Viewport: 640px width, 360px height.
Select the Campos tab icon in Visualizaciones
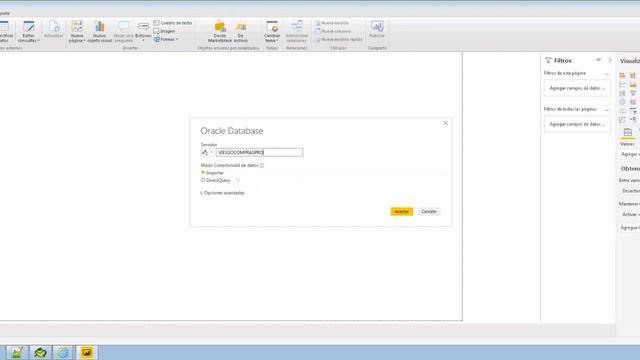(x=627, y=132)
